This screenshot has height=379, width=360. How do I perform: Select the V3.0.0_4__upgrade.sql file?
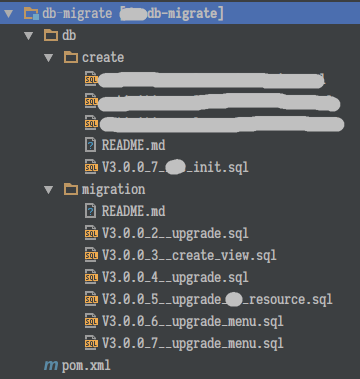(175, 277)
